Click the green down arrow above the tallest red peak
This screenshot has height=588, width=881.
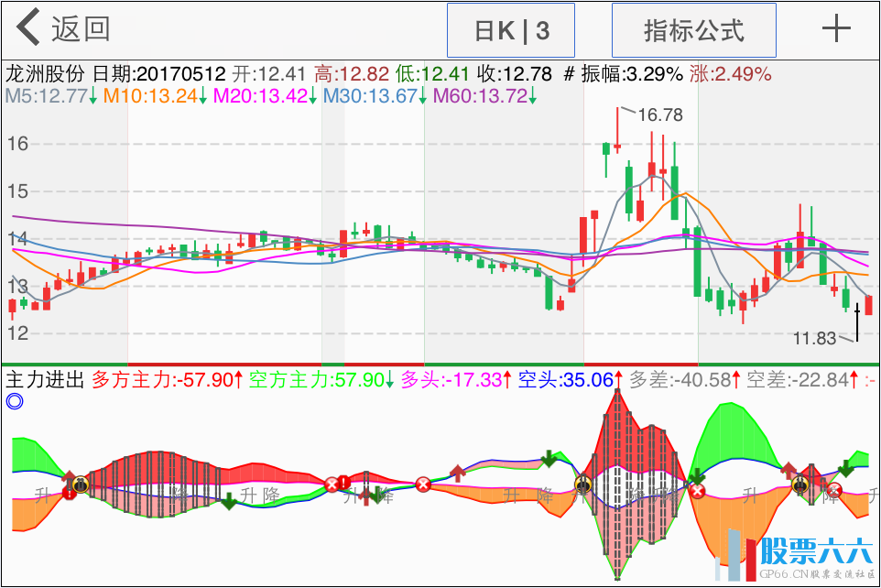click(x=549, y=458)
